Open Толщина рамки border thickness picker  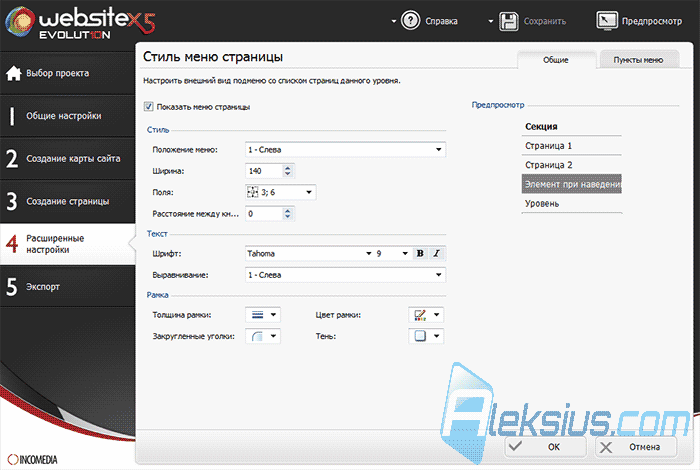click(263, 315)
